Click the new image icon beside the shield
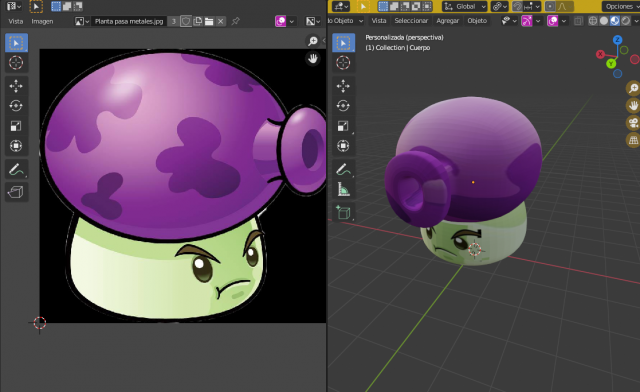Image resolution: width=640 pixels, height=392 pixels. point(198,21)
